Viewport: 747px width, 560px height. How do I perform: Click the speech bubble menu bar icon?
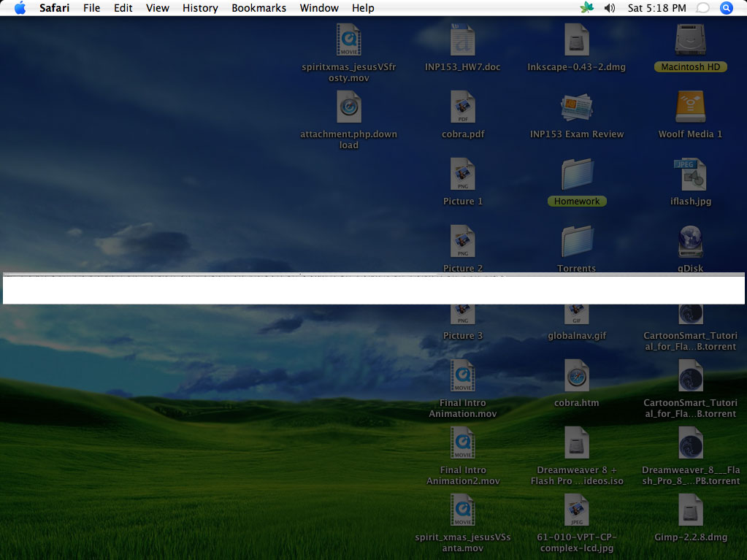coord(702,8)
